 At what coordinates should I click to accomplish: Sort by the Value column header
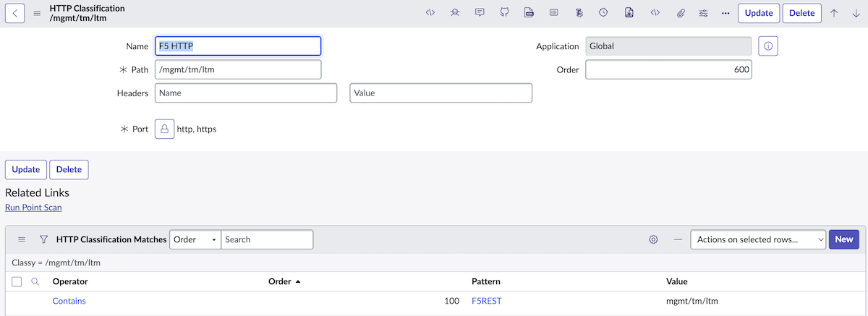point(677,281)
